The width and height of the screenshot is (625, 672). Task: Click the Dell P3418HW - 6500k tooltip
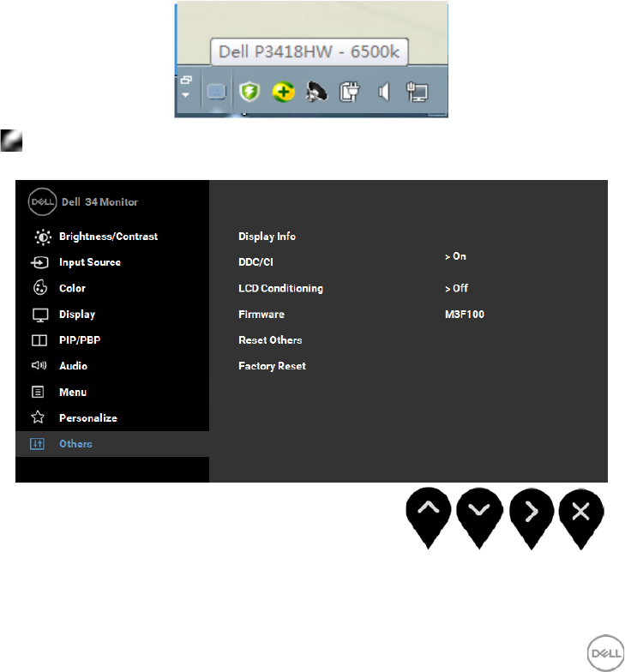[x=309, y=51]
